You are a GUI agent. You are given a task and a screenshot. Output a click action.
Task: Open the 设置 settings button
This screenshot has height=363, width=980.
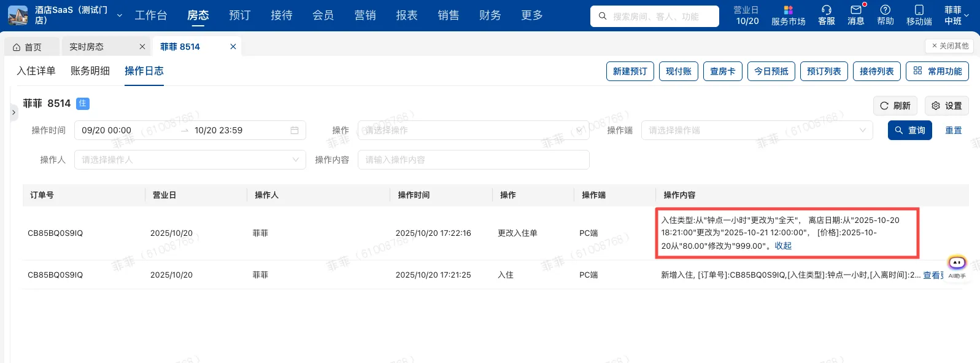pyautogui.click(x=947, y=106)
